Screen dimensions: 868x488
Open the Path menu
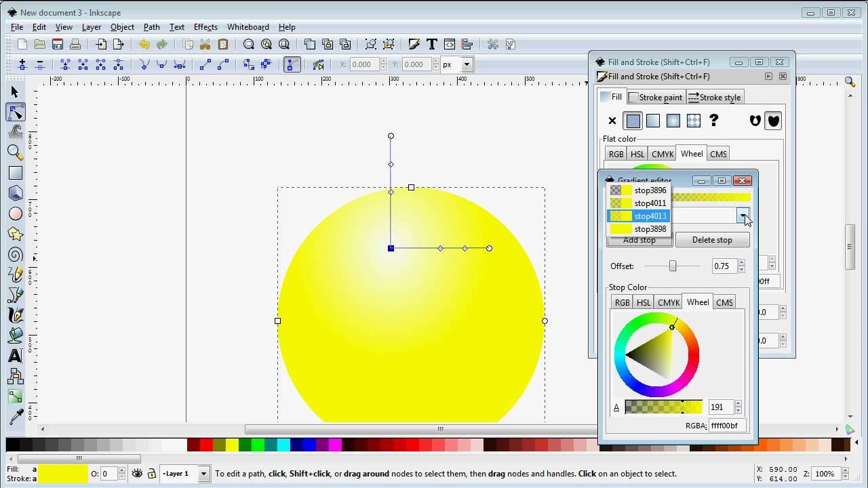coord(152,27)
